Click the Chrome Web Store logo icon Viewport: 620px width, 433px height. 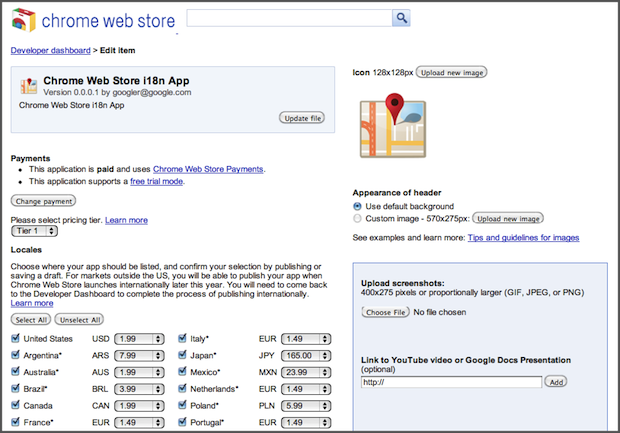[x=24, y=20]
